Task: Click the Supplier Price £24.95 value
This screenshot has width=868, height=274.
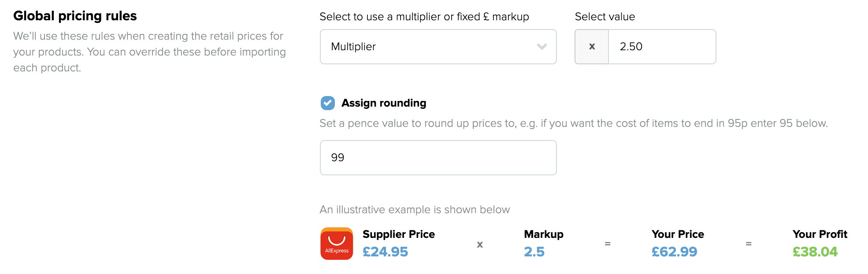Action: [385, 252]
